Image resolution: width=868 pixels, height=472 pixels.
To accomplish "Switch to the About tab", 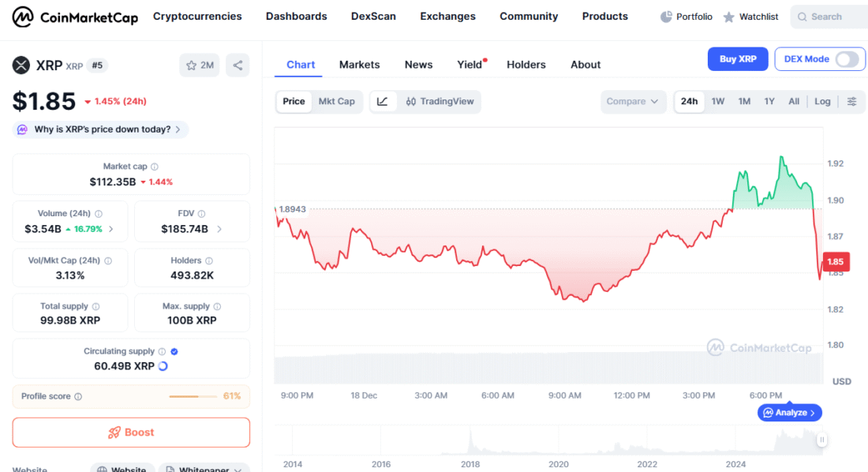I will (586, 65).
